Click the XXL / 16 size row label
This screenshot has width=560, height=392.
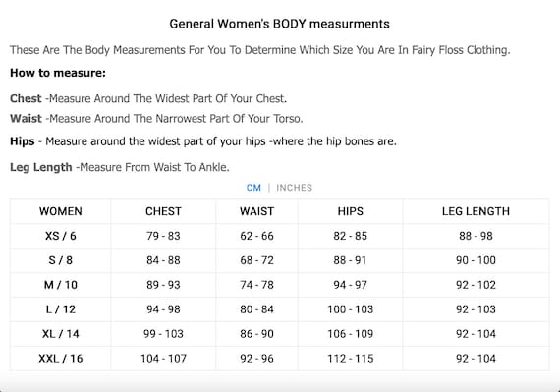click(x=61, y=358)
